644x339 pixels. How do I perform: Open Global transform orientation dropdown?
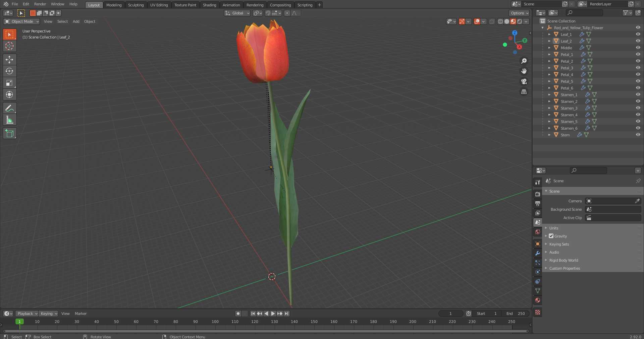pyautogui.click(x=237, y=13)
